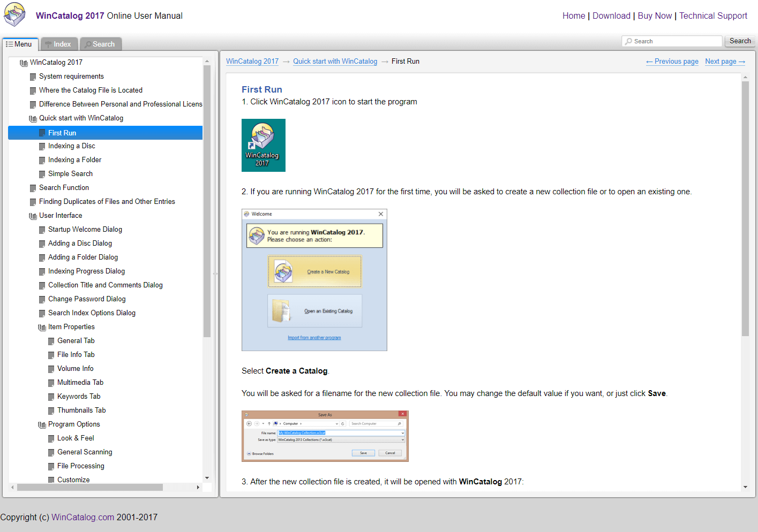Click into the top-right Search input field
Screen dimensions: 758x532
click(x=672, y=41)
